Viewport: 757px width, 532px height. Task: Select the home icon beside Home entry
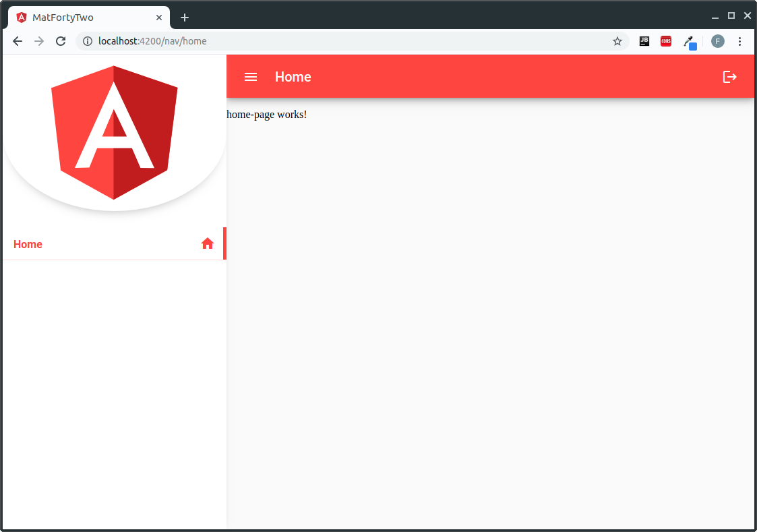tap(207, 243)
